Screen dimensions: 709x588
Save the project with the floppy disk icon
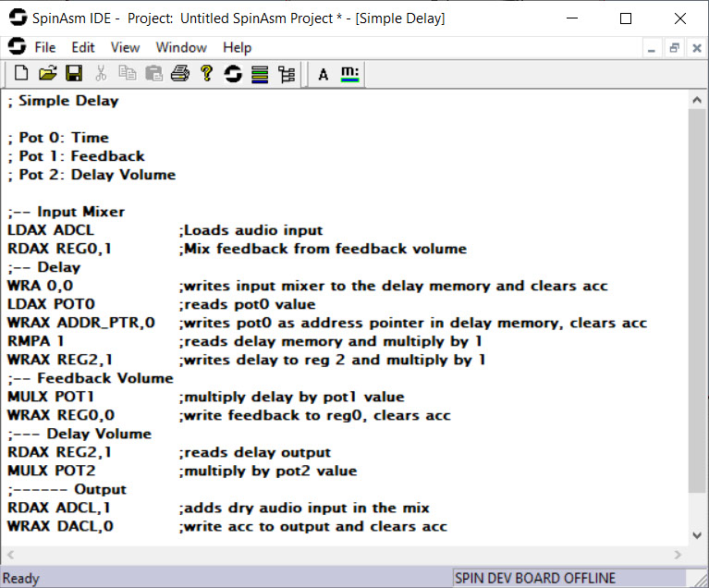coord(73,74)
